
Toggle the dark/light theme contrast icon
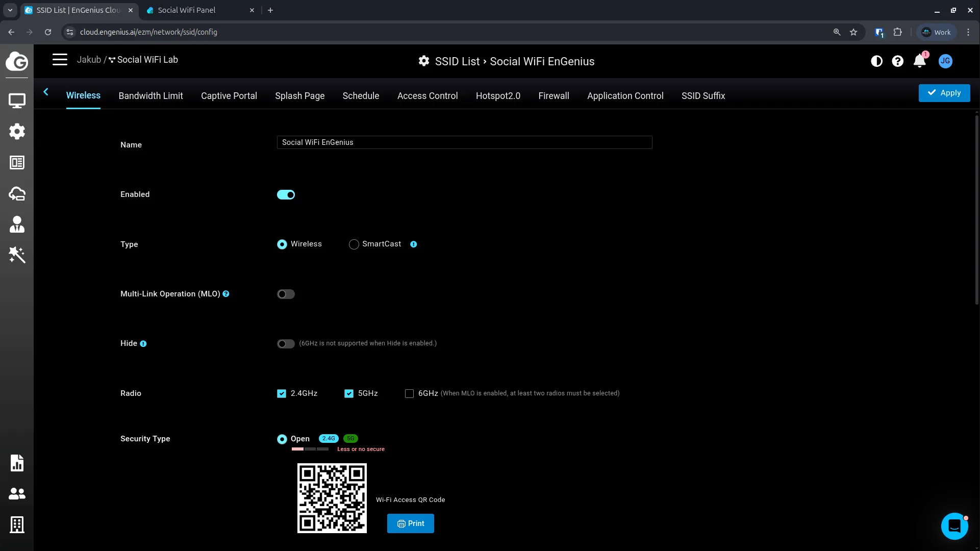tap(876, 61)
